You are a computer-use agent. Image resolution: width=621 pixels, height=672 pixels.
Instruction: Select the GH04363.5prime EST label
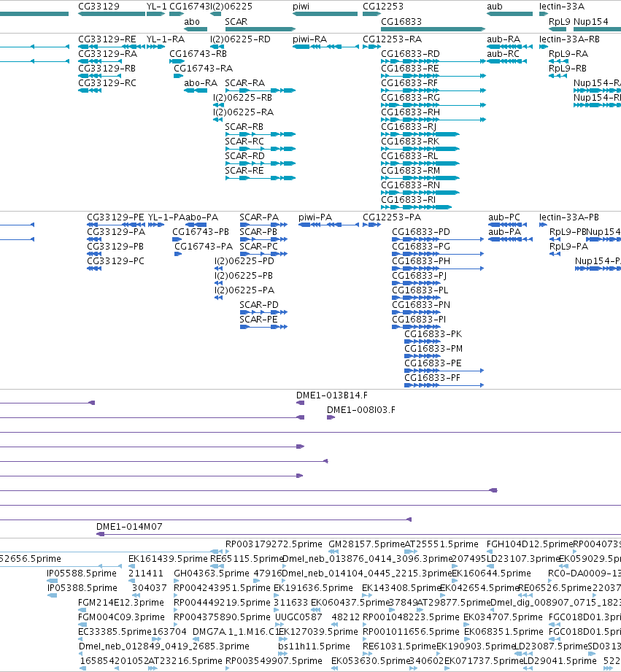212,573
